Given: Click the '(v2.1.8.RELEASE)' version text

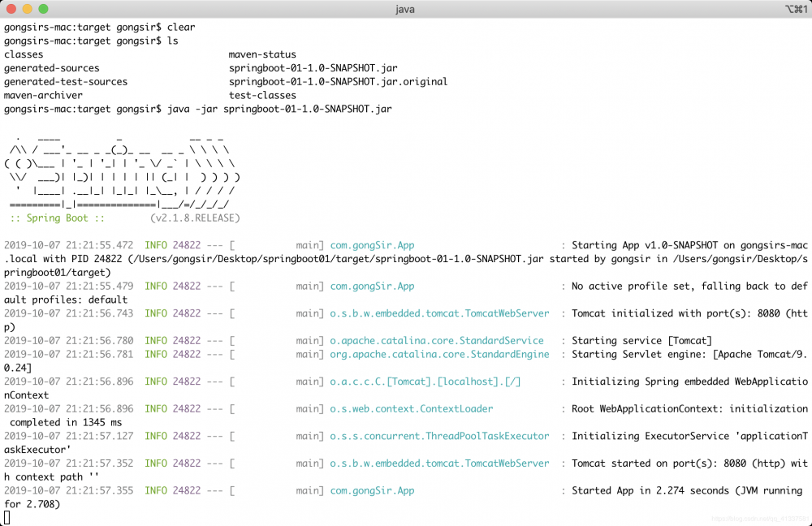Looking at the screenshot, I should click(195, 218).
